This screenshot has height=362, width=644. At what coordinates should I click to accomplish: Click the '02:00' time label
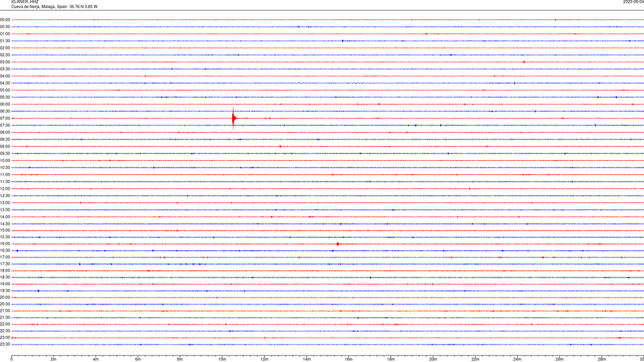pos(5,48)
